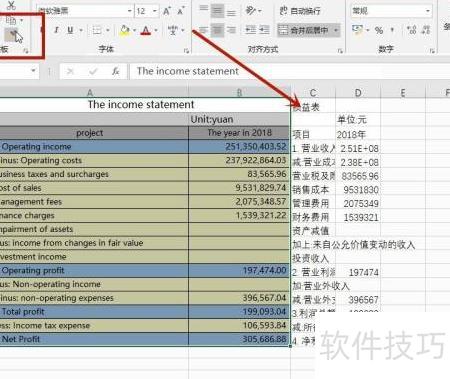Select the column D header
This screenshot has width=450, height=379.
[x=358, y=93]
